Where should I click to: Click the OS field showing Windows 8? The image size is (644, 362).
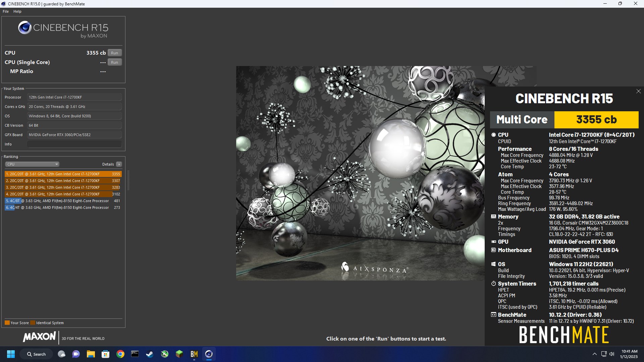[x=74, y=116]
